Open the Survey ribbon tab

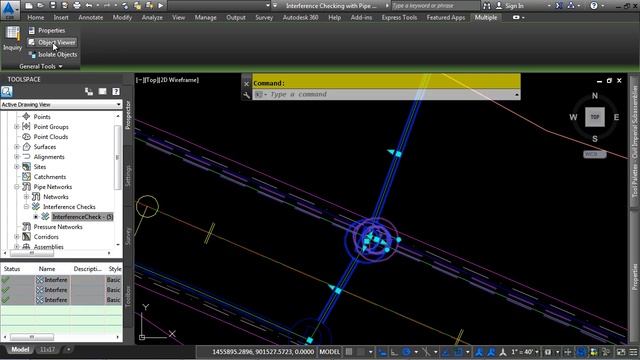264,18
